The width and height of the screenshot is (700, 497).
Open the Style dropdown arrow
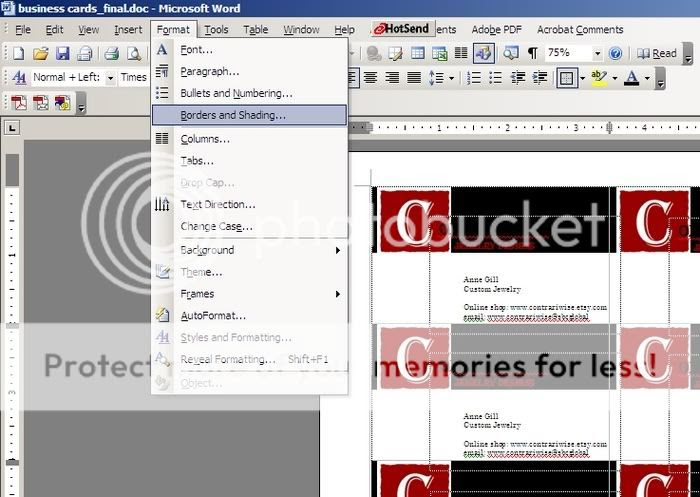tap(110, 78)
